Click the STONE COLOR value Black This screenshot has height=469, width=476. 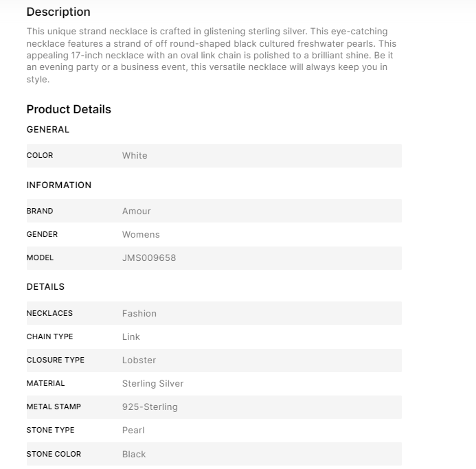pos(134,454)
